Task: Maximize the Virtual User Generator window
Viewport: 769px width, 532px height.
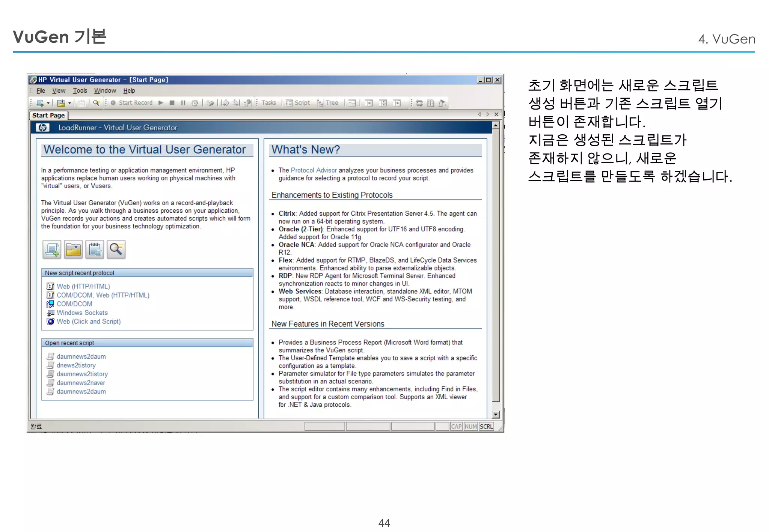Action: click(x=489, y=80)
